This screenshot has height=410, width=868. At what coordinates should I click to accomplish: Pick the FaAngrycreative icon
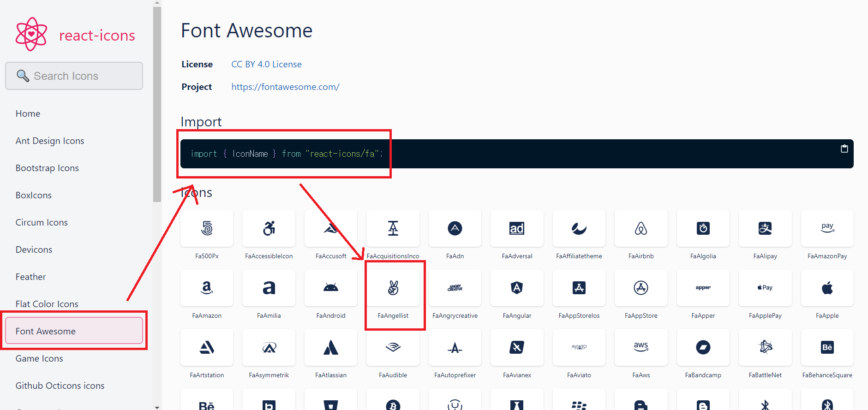pyautogui.click(x=455, y=288)
